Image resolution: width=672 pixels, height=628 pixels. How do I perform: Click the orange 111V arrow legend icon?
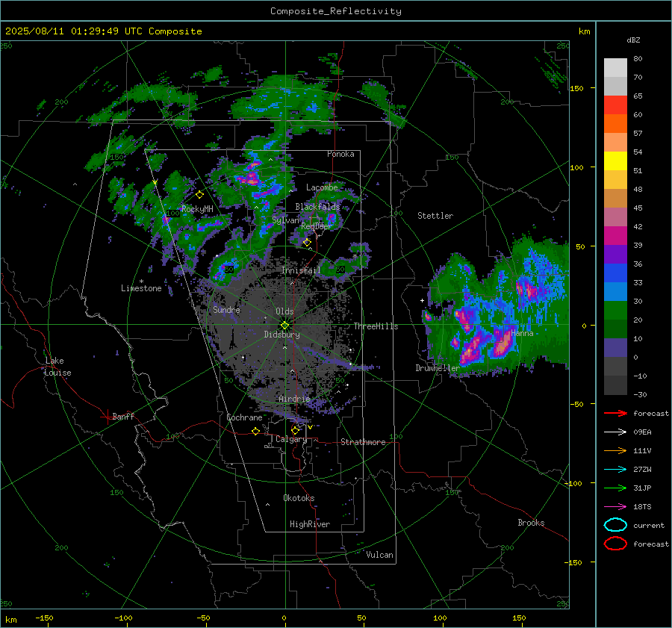tap(615, 450)
